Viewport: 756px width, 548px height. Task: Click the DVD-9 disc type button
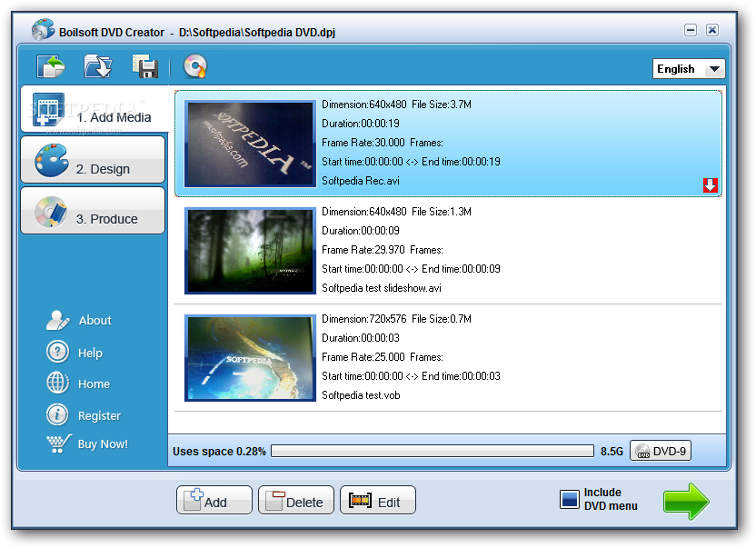(661, 451)
